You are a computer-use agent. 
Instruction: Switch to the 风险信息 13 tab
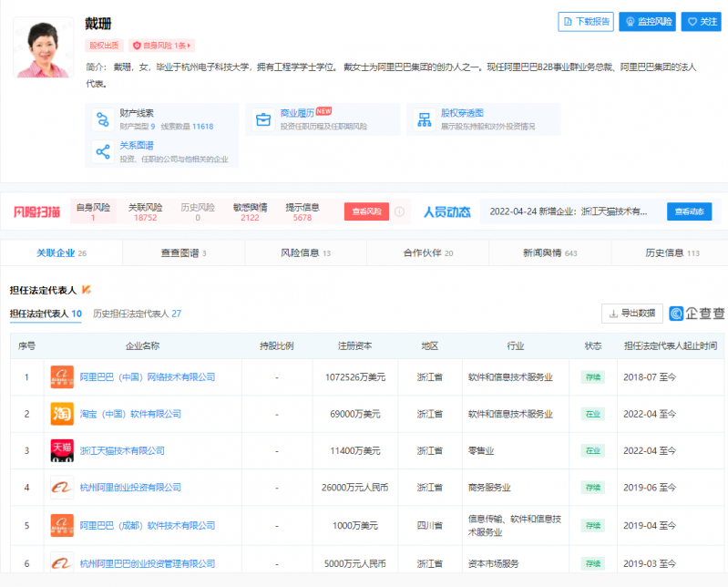pos(305,253)
